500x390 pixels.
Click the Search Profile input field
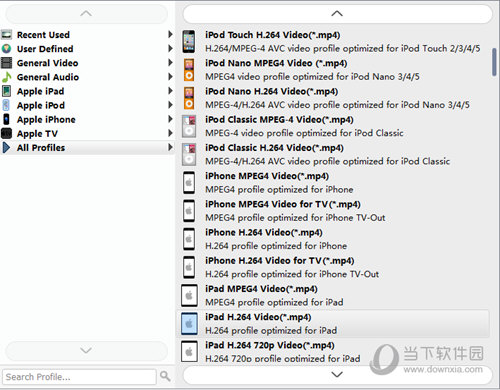tap(79, 377)
